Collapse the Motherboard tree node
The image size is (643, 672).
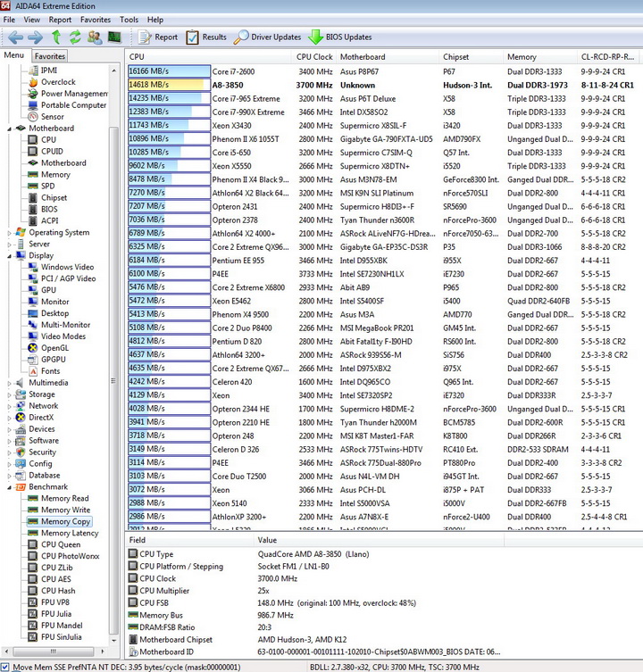[10, 129]
